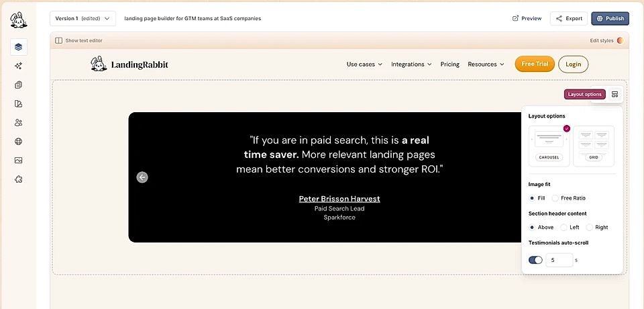This screenshot has height=309, width=644.
Task: Expand the Resources menu
Action: 486,64
